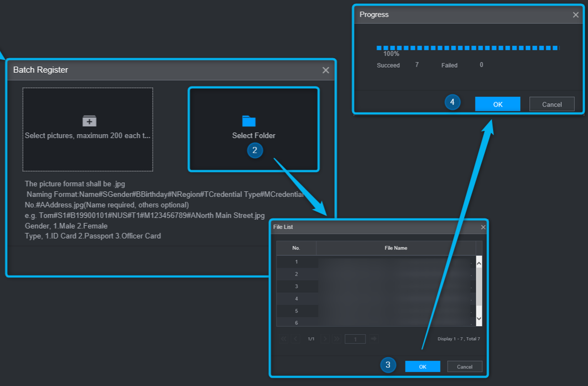Select row 5 in File List
The image size is (588, 386).
376,311
